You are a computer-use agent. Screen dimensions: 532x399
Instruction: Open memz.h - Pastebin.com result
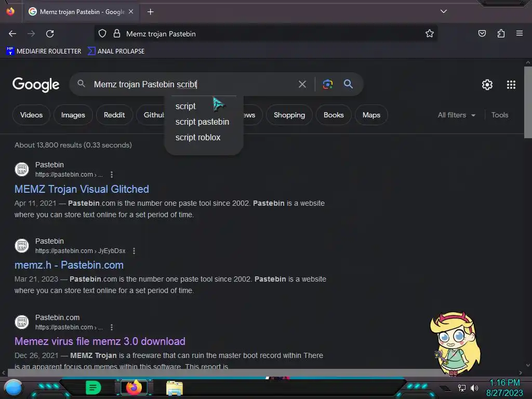click(x=69, y=265)
